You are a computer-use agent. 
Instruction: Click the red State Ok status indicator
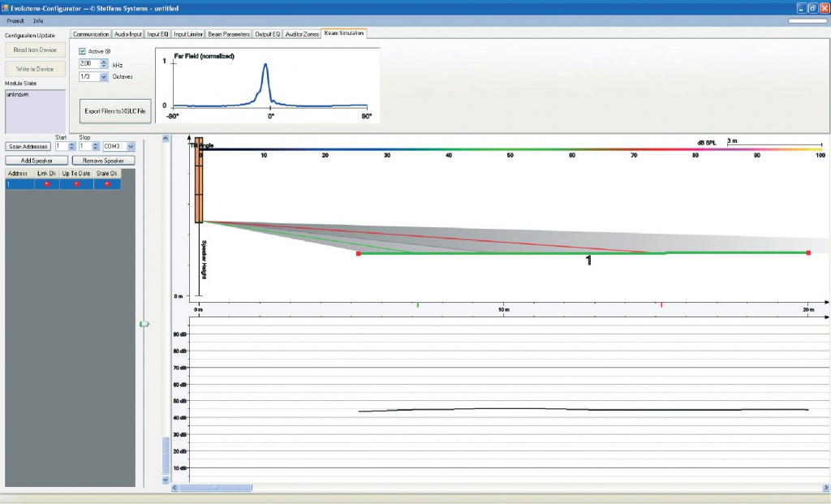click(107, 184)
